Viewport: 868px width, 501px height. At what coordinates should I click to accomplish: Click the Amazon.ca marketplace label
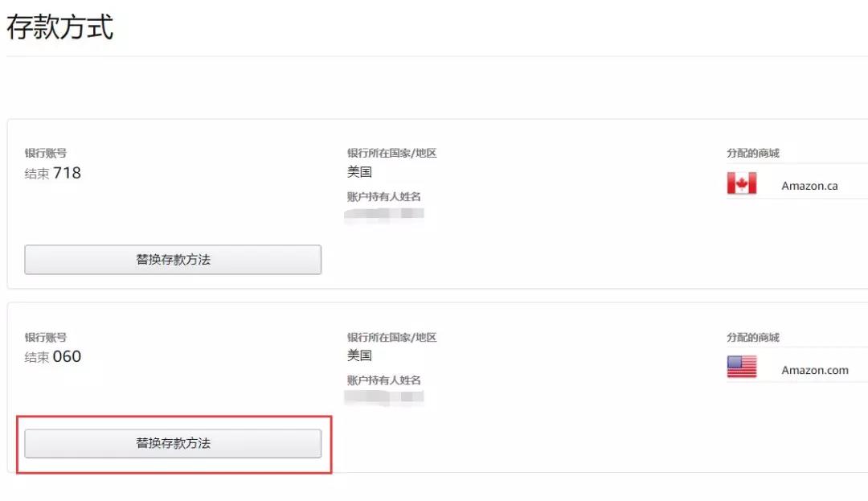tap(809, 185)
